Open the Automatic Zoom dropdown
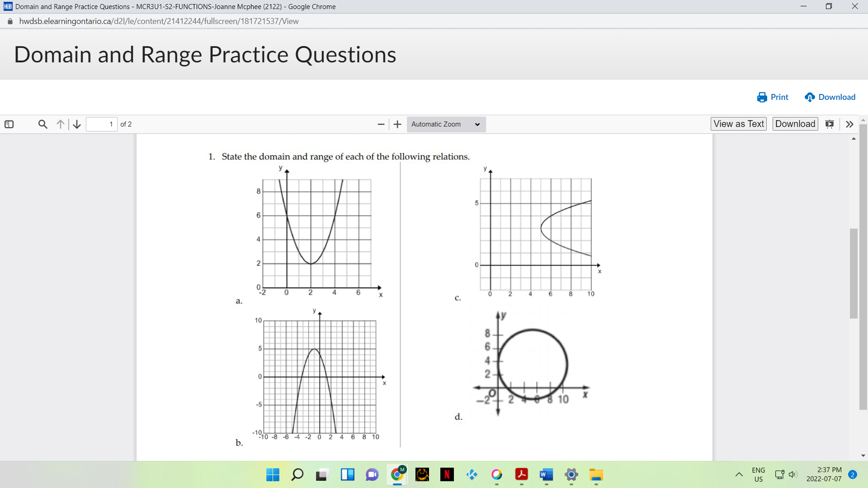 (x=445, y=124)
